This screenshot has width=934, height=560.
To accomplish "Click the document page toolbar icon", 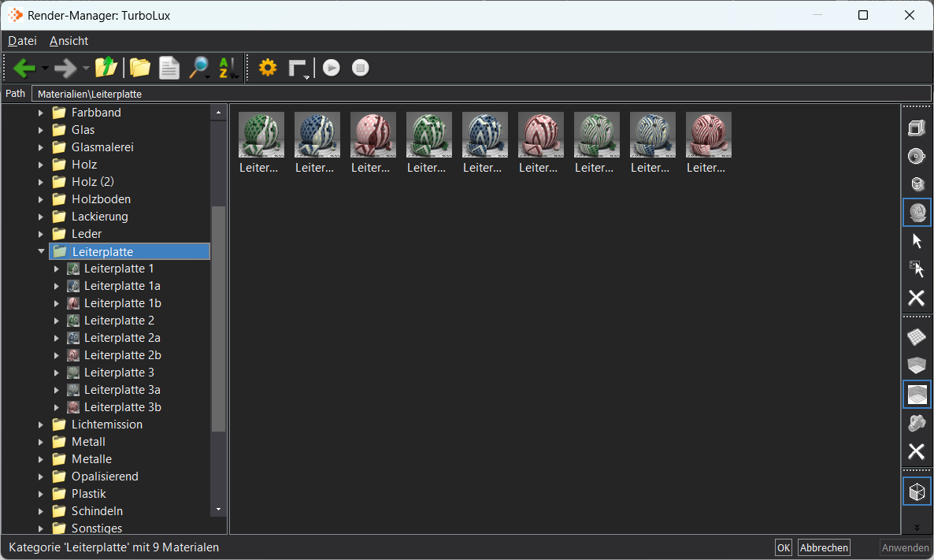I will (169, 68).
